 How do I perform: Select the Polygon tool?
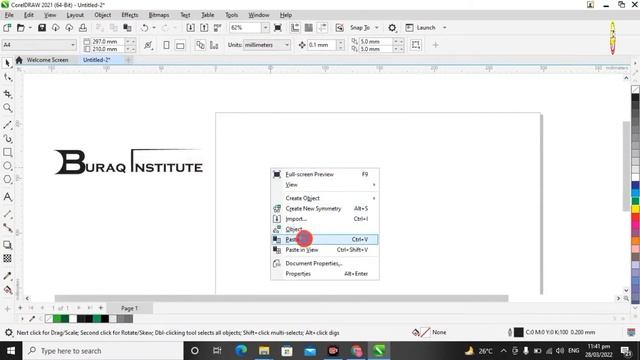click(x=7, y=179)
